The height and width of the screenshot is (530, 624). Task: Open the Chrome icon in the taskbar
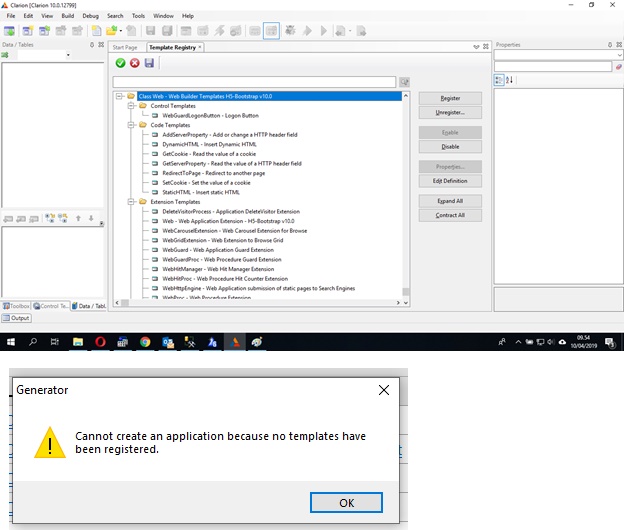tap(145, 342)
